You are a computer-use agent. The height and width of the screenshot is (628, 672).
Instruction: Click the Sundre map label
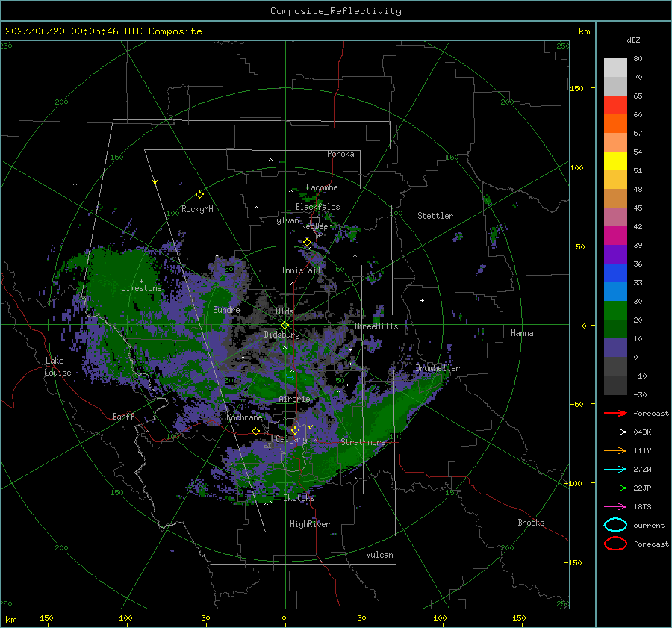tap(226, 309)
